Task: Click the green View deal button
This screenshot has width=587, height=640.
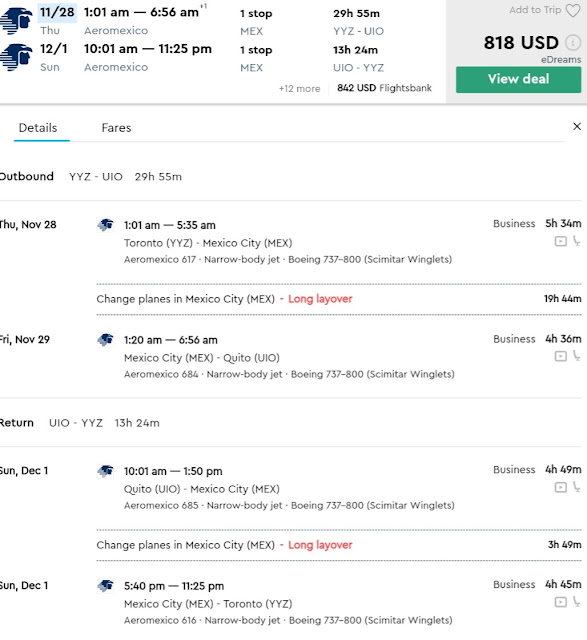Action: click(x=518, y=80)
